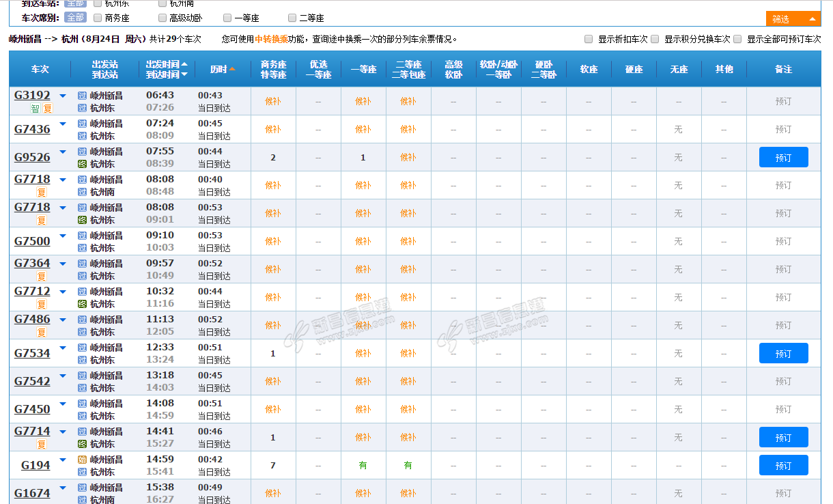Click the green 终 terminus icon in G9526 row
This screenshot has height=504, width=833.
tap(83, 164)
